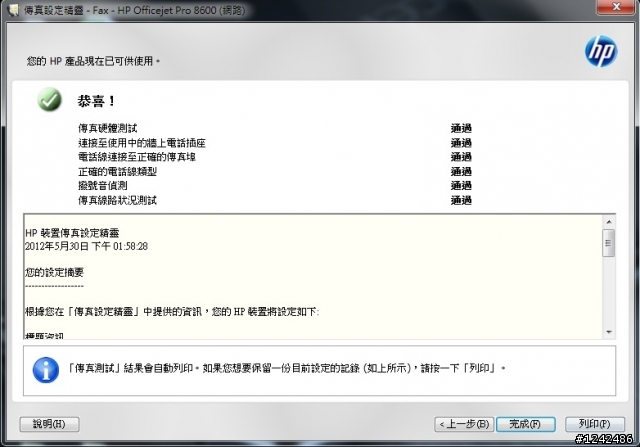Select the 連接至使用中的牆上電話插座 row
The height and width of the screenshot is (447, 640).
tap(142, 143)
